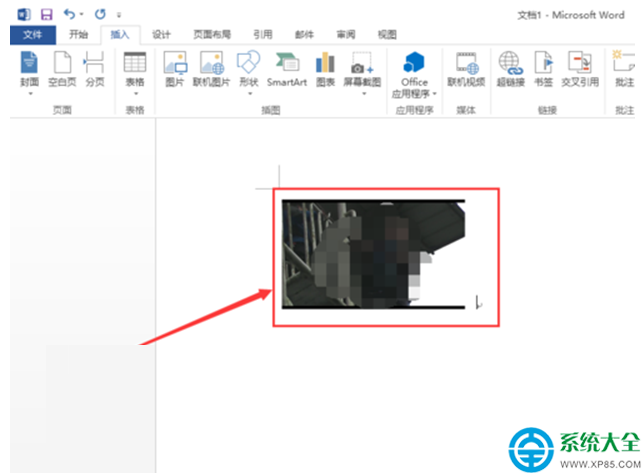Image resolution: width=643 pixels, height=475 pixels.
Task: Undo last action in quick access toolbar
Action: point(69,15)
